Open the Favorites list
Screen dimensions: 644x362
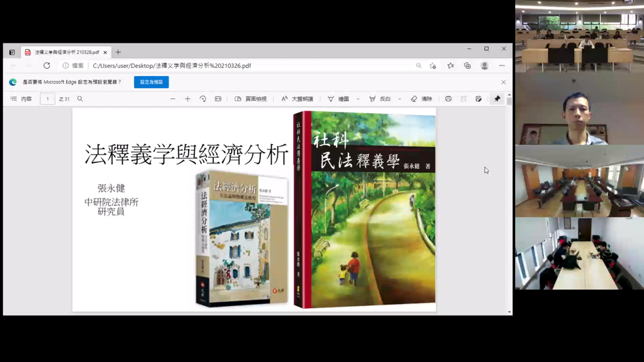pos(450,65)
